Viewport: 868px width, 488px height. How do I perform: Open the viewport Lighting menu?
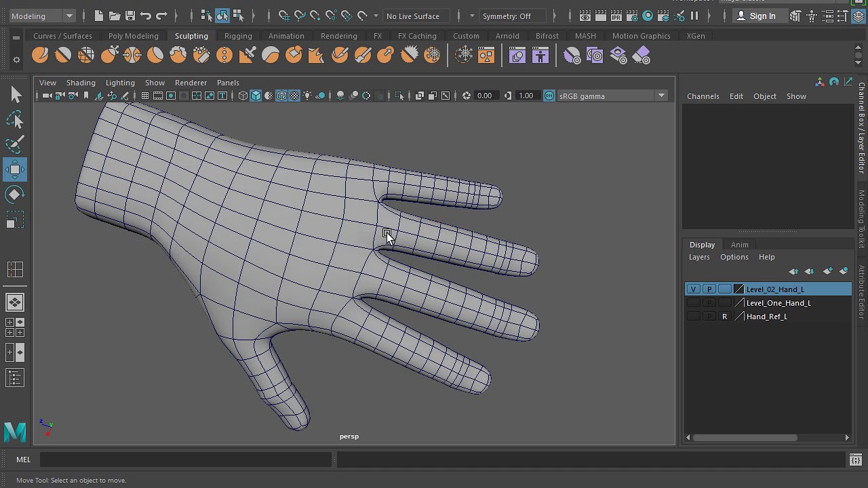[120, 83]
